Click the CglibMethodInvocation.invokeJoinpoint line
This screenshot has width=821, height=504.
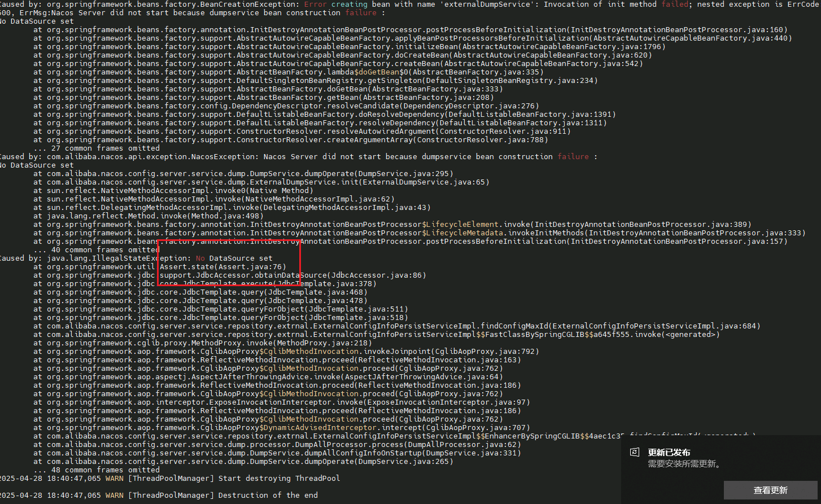(286, 351)
